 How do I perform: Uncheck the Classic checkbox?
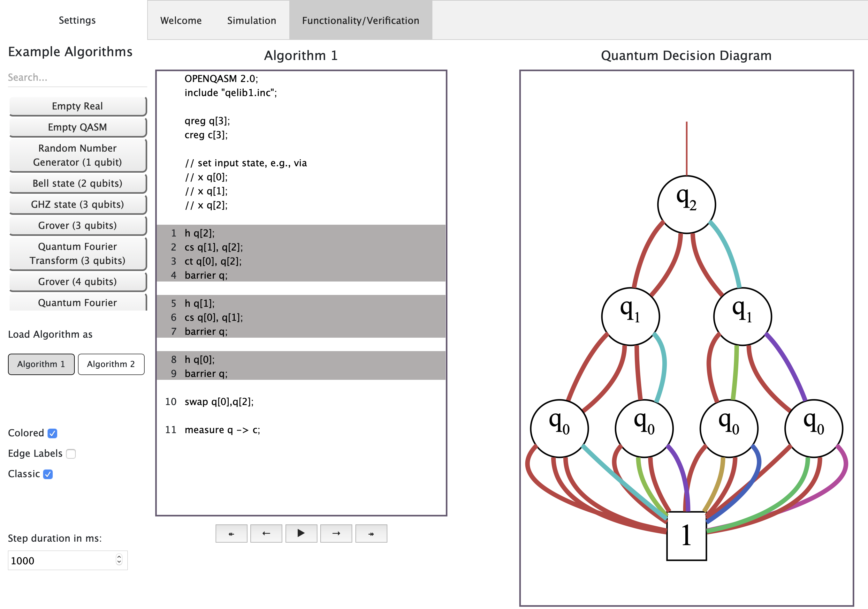pyautogui.click(x=48, y=474)
